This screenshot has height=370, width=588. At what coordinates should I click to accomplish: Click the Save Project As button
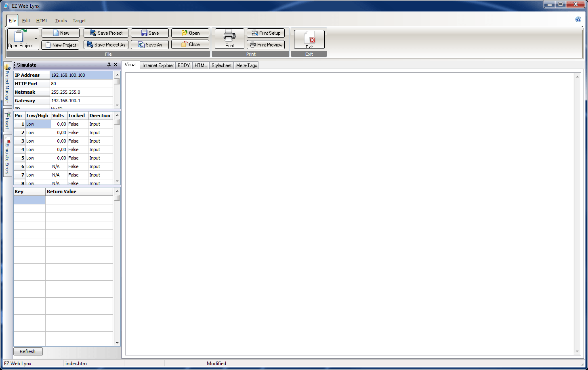coord(106,45)
